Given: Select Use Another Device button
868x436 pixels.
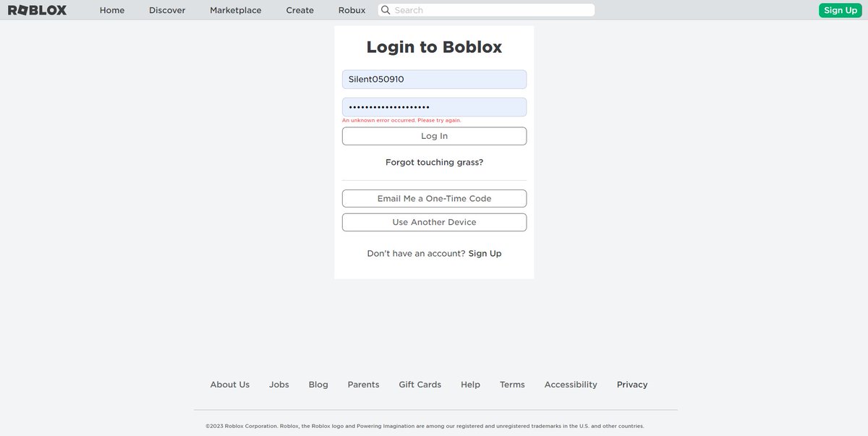Looking at the screenshot, I should tap(434, 222).
